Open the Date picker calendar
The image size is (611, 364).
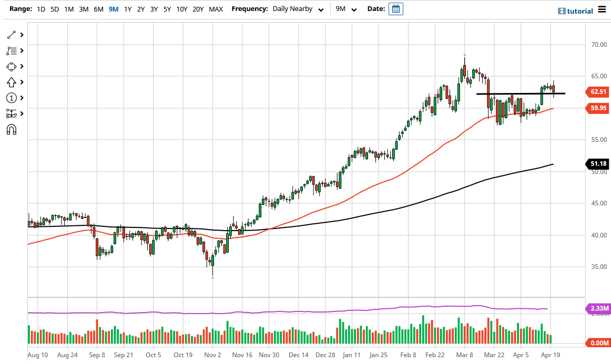pyautogui.click(x=395, y=8)
